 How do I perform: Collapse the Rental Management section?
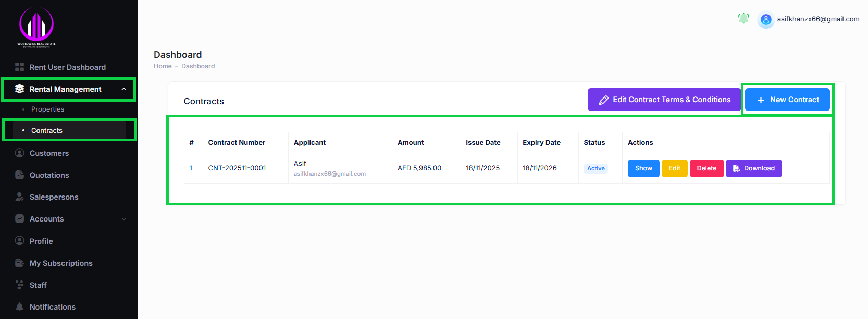tap(123, 89)
